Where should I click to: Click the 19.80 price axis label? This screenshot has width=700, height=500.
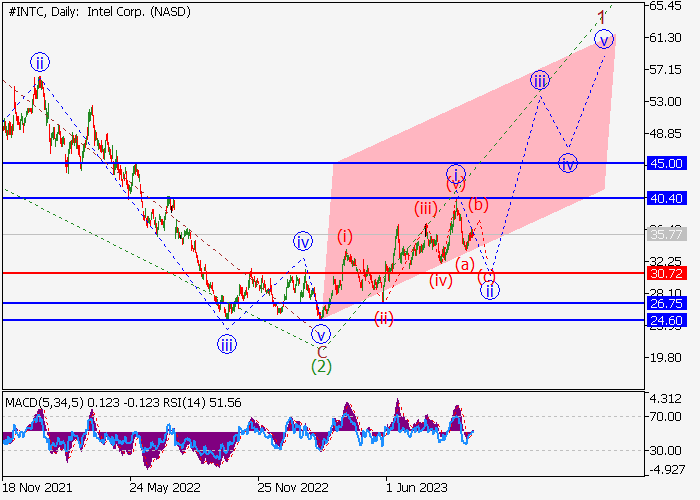coord(666,358)
